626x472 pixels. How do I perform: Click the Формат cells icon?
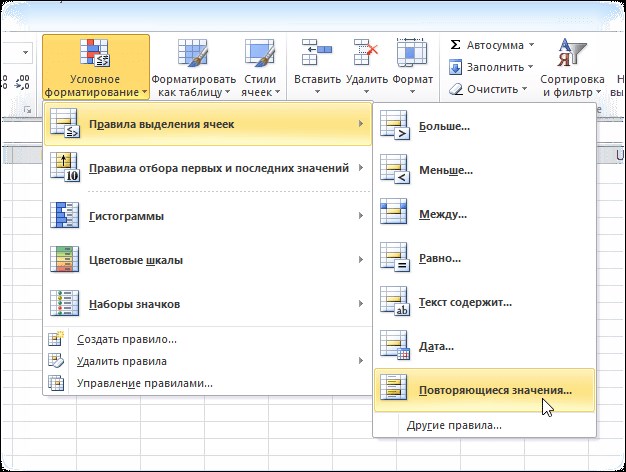pyautogui.click(x=412, y=52)
